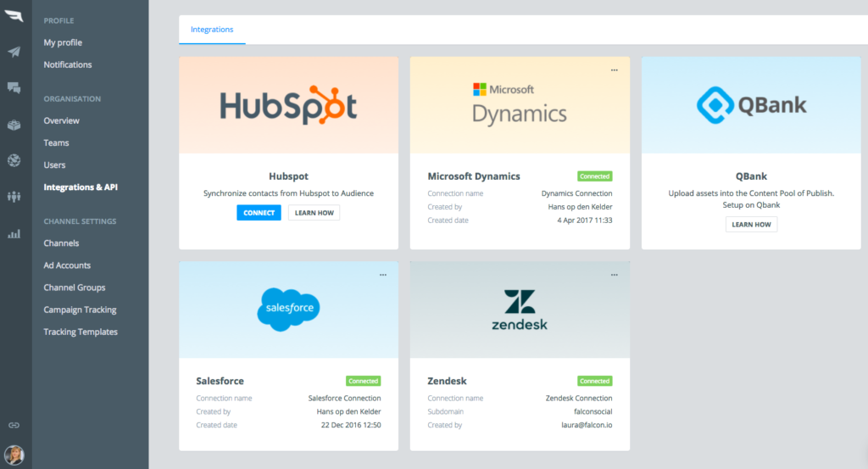Open the Content Pool box icon

(x=14, y=126)
